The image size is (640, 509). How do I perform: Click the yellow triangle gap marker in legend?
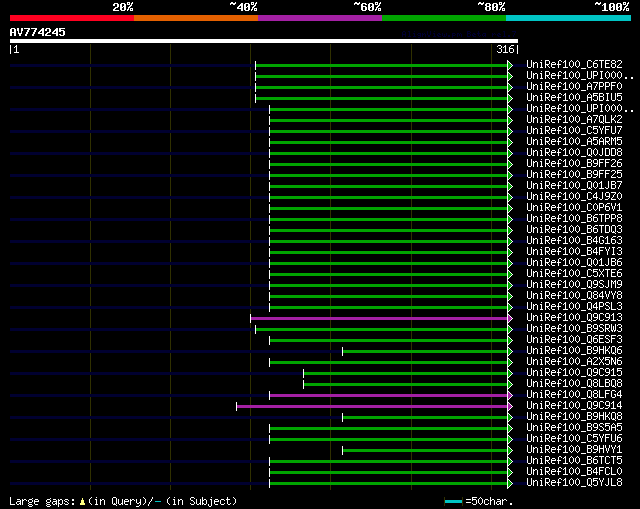pyautogui.click(x=82, y=501)
